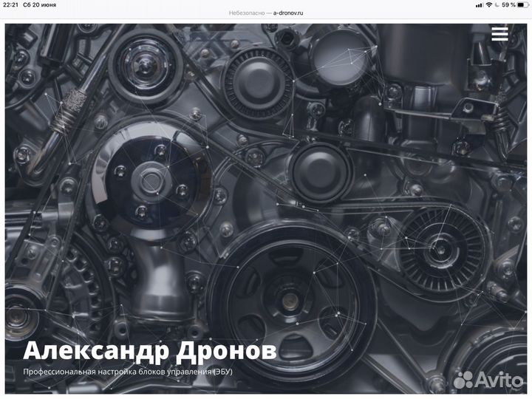
Task: Tap the Сб 20 июня date text
Action: 39,4
